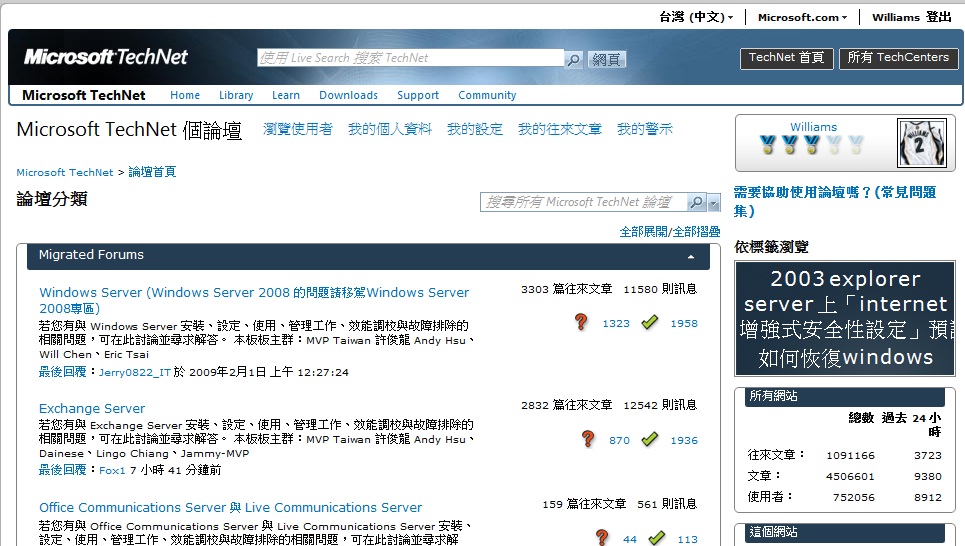Click inside the Live Search TechNet field
Screen dimensions: 965x546
point(410,58)
